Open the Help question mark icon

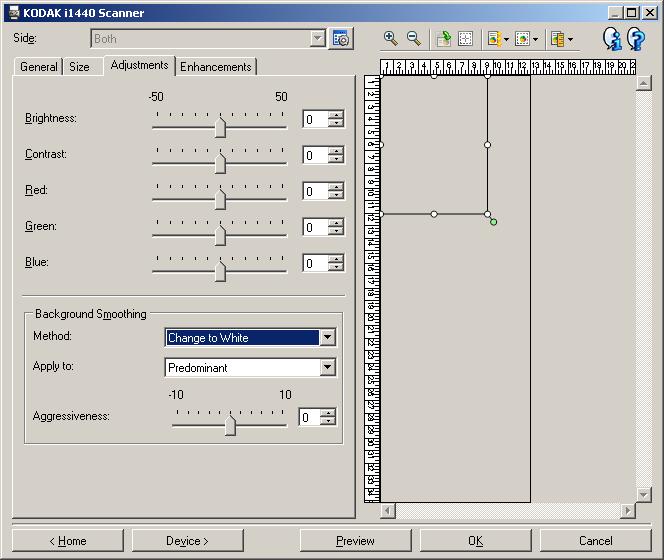click(x=636, y=39)
